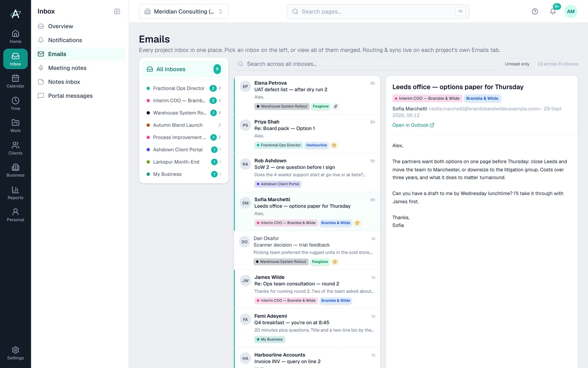Open the Personal section
Viewport: 588px width, 368px height.
[x=15, y=215]
